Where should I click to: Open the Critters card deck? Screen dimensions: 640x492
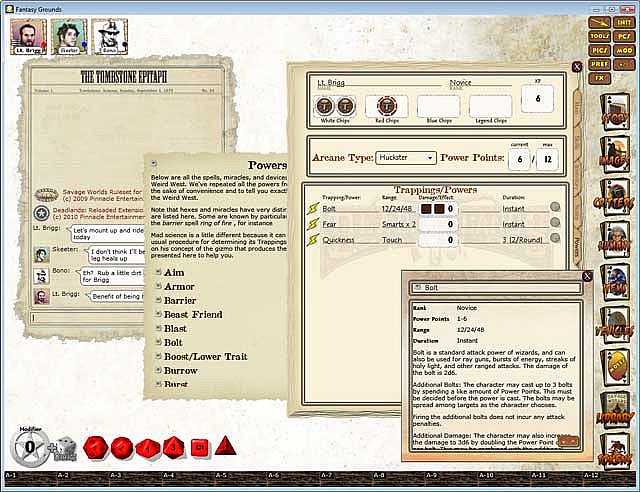point(614,197)
